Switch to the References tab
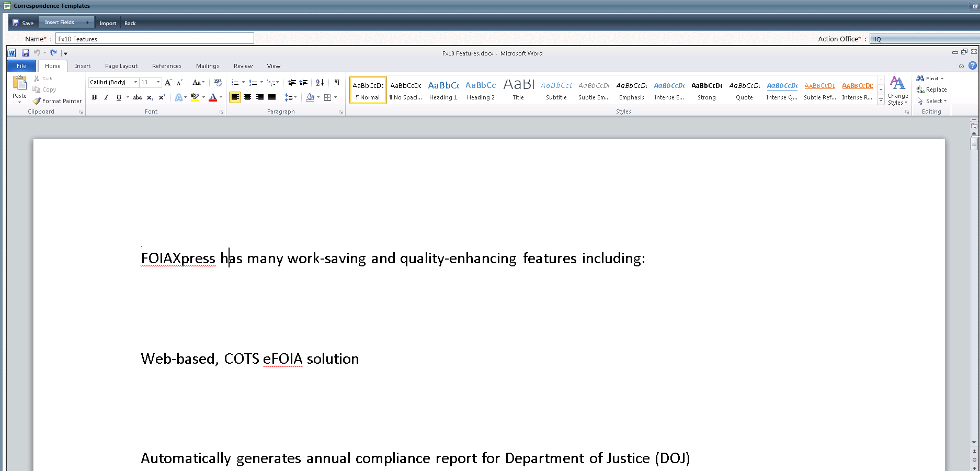The image size is (980, 471). click(167, 66)
